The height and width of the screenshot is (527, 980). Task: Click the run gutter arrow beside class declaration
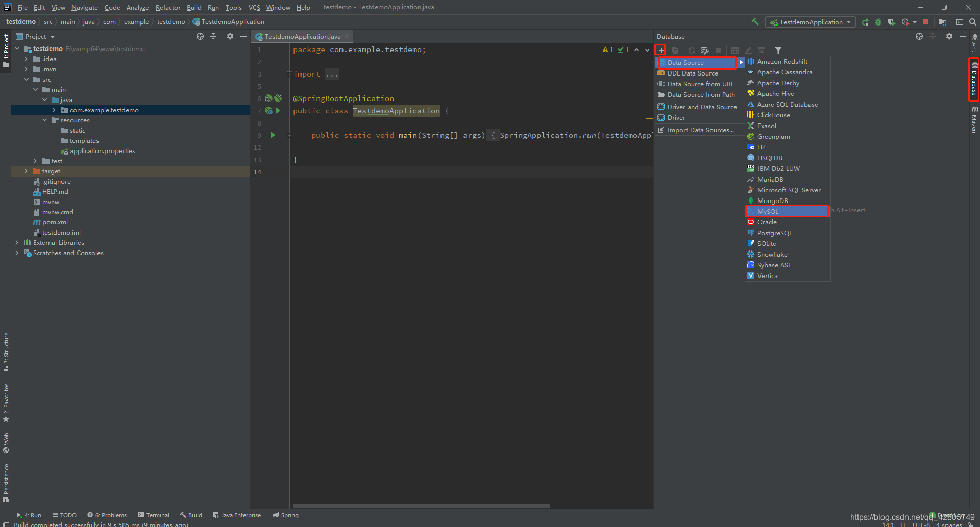(x=278, y=111)
